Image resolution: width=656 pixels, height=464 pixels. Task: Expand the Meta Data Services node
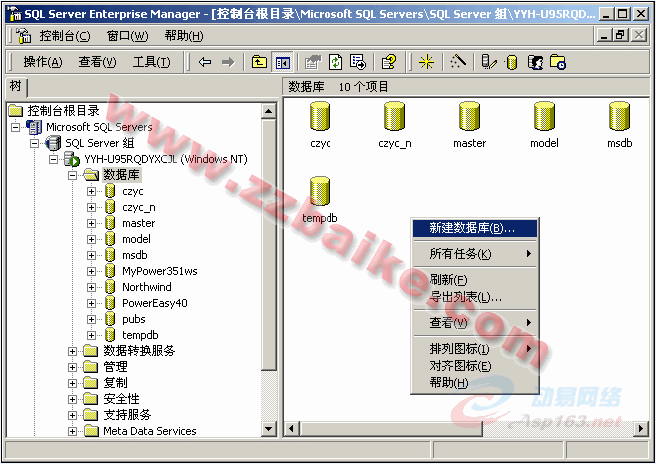(x=72, y=431)
